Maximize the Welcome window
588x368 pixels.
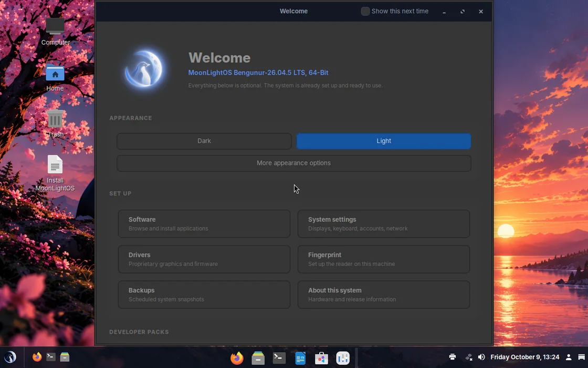point(463,12)
